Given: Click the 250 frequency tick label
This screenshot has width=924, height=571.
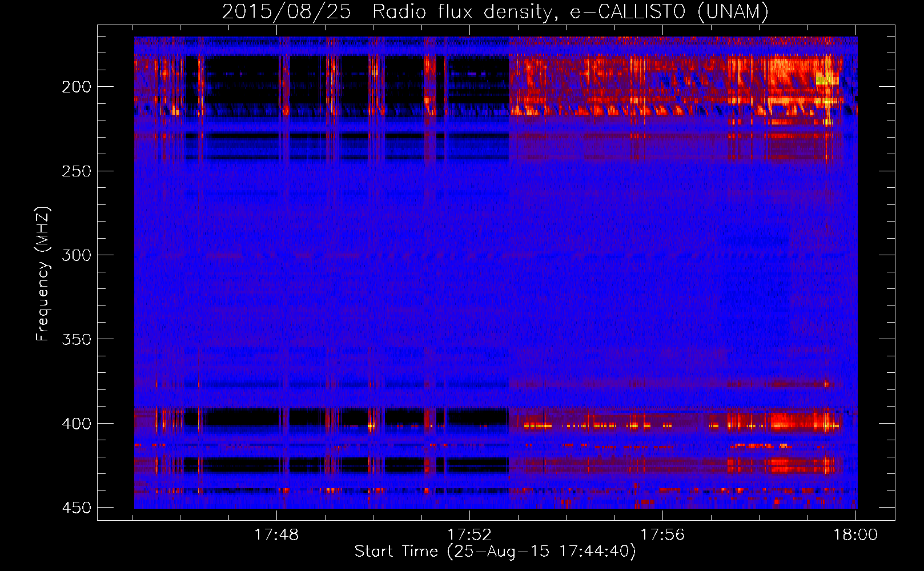Looking at the screenshot, I should pyautogui.click(x=76, y=171).
